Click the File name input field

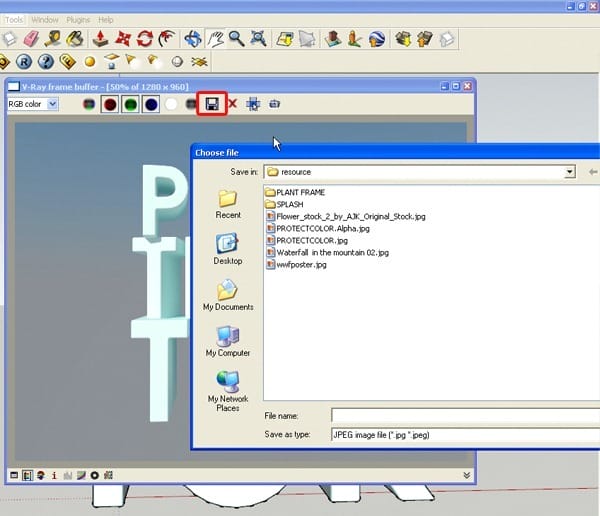pyautogui.click(x=465, y=415)
